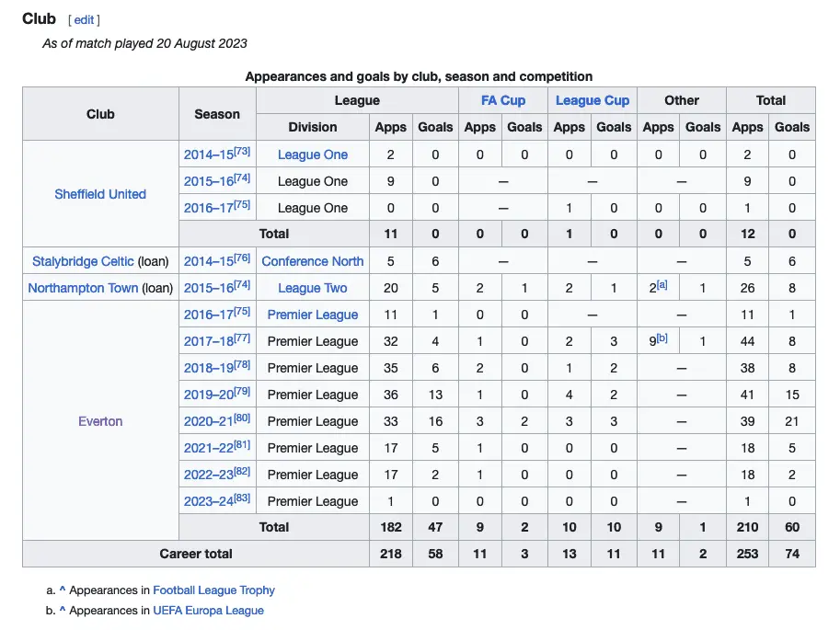840x630 pixels.
Task: Open the League Two division link
Action: [312, 288]
